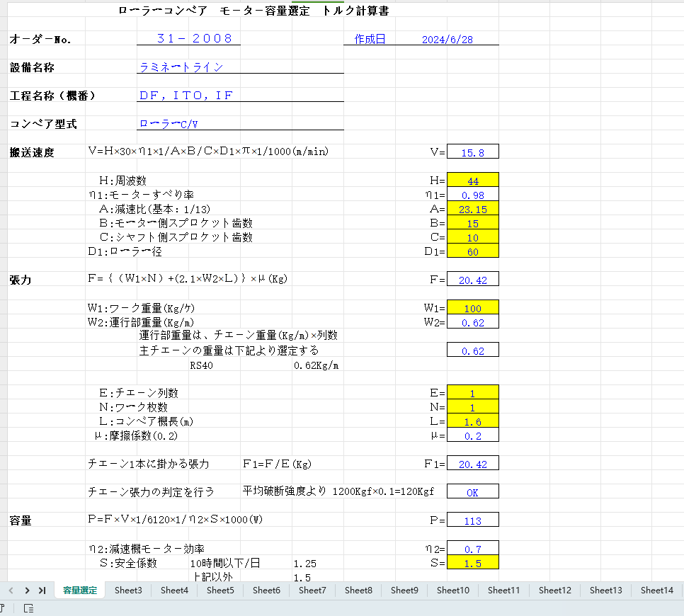Screen dimensions: 684x616
Task: Click the page outline icon at the bottom left
Action: pos(27,608)
